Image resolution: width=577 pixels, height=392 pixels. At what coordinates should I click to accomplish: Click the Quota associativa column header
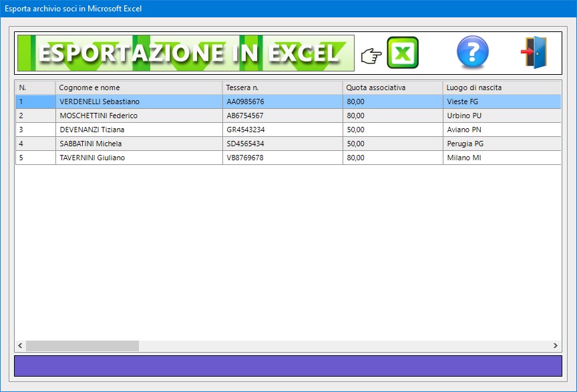(393, 87)
